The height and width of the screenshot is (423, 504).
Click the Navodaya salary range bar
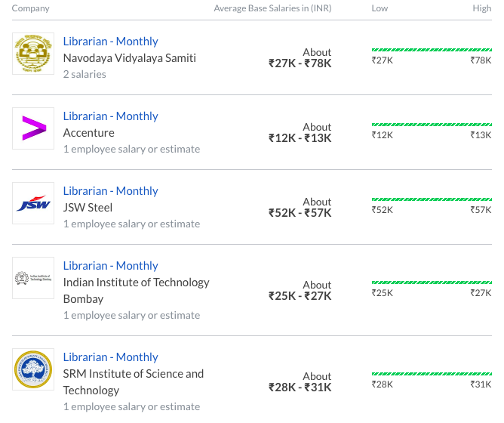[431, 50]
